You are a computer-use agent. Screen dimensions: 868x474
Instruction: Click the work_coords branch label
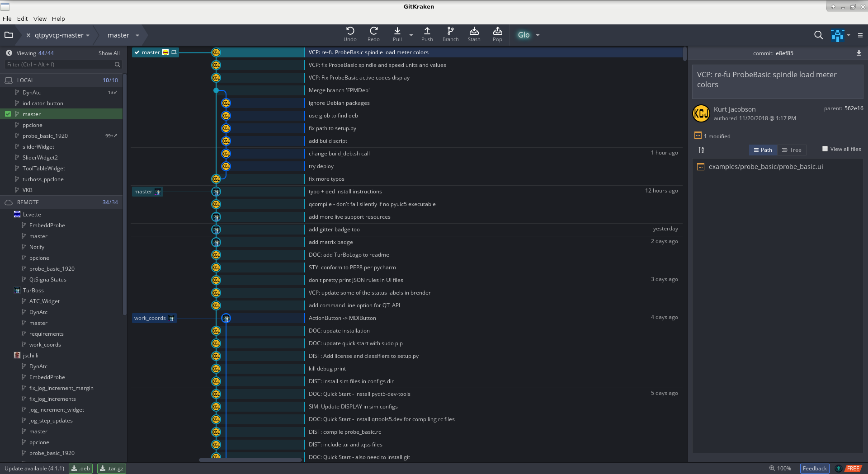[154, 318]
